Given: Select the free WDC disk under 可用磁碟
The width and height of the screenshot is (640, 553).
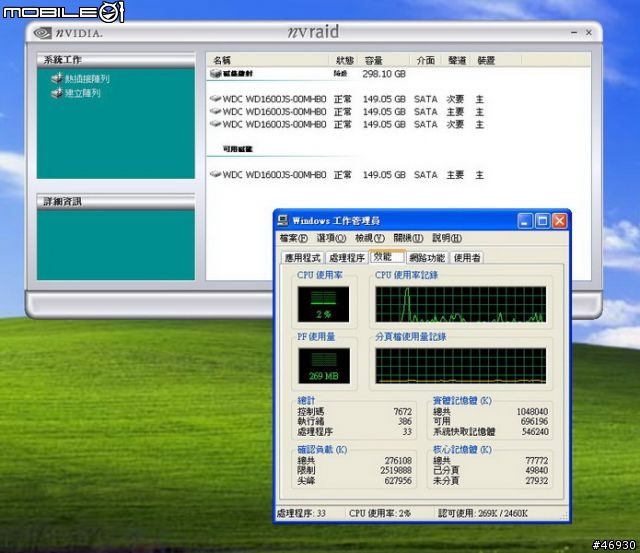Looking at the screenshot, I should tap(347, 175).
